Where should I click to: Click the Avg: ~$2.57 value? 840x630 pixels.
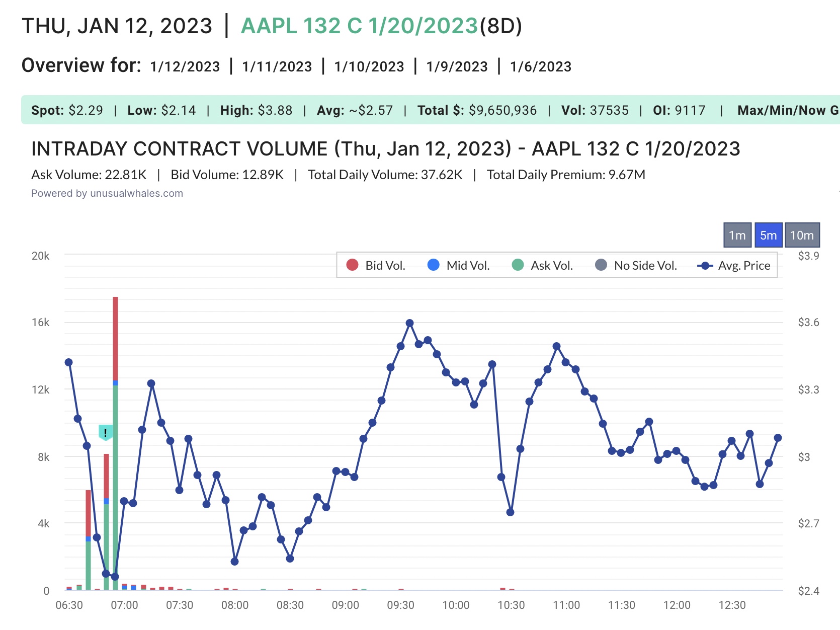[x=355, y=110]
